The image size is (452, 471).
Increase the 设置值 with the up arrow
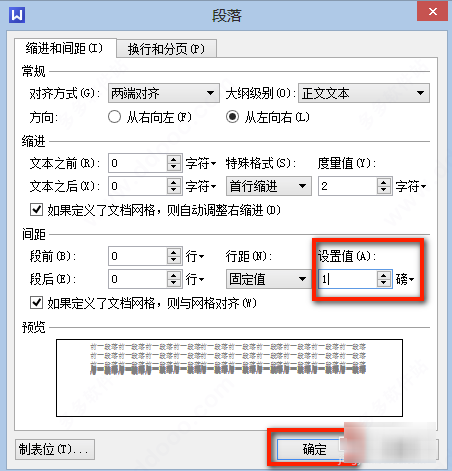384,275
